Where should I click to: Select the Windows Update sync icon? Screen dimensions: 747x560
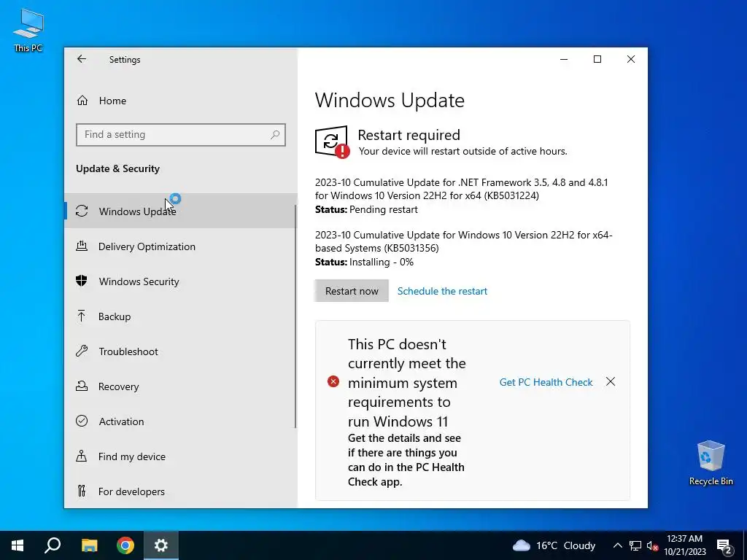click(x=82, y=211)
